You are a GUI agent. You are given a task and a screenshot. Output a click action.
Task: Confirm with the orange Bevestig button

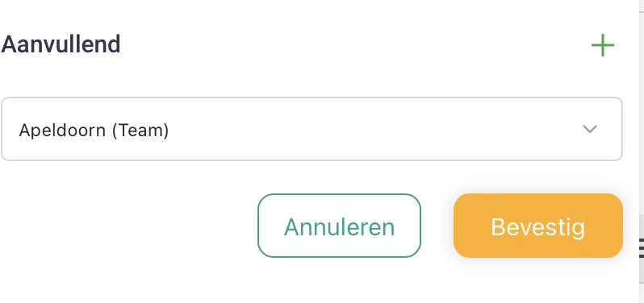tap(538, 226)
